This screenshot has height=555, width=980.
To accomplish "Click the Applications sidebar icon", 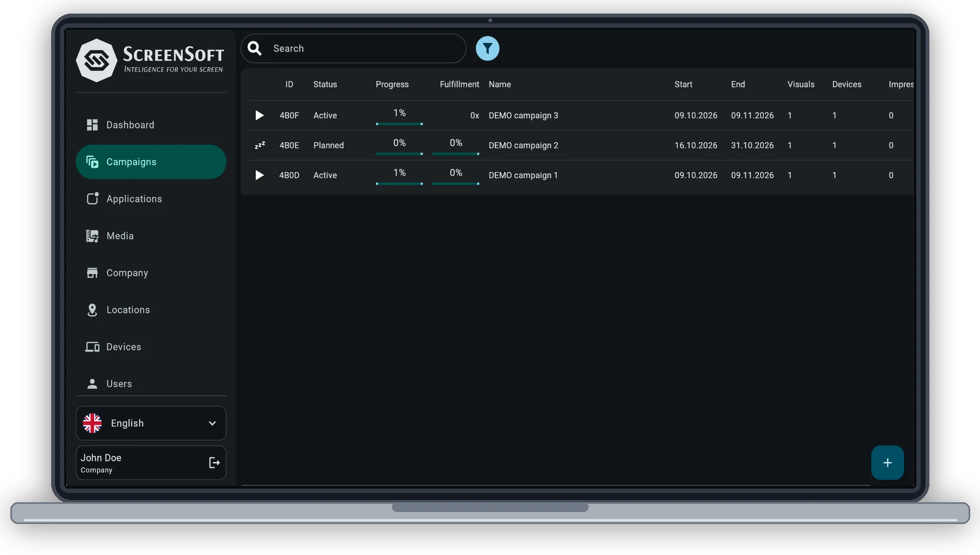I will coord(93,199).
